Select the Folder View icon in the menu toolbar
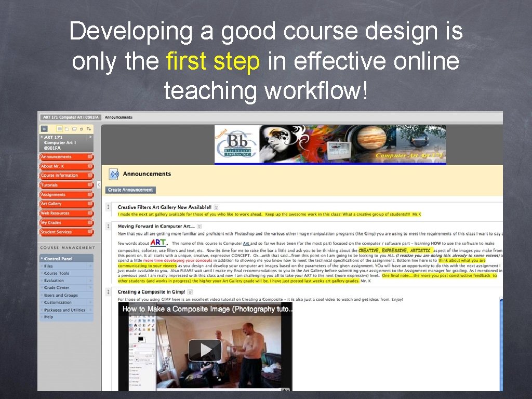The height and width of the screenshot is (399, 532). coord(67,129)
